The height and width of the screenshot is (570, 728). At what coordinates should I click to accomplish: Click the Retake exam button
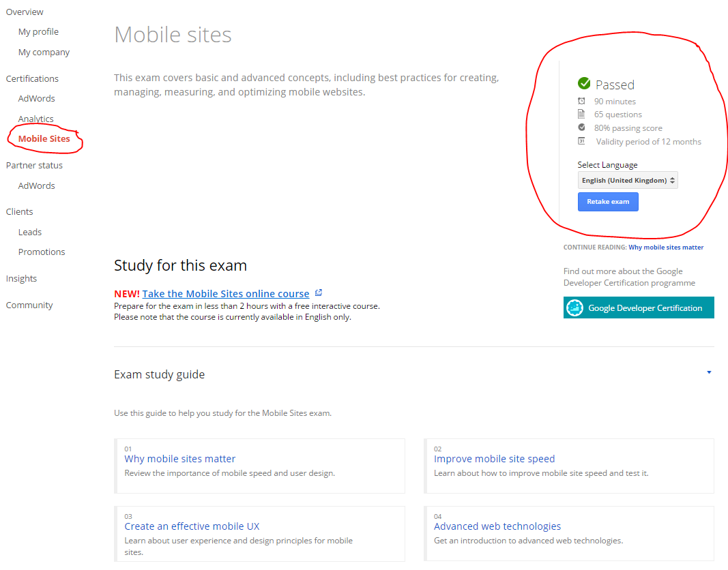(608, 202)
